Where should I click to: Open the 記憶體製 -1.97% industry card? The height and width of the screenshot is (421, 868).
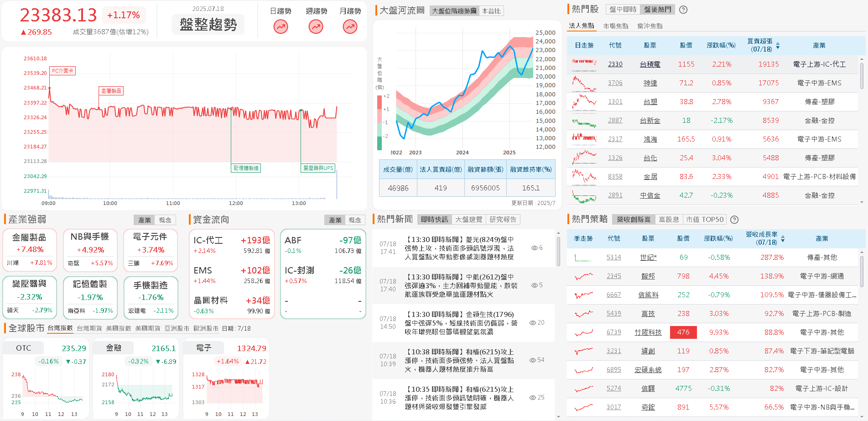90,297
